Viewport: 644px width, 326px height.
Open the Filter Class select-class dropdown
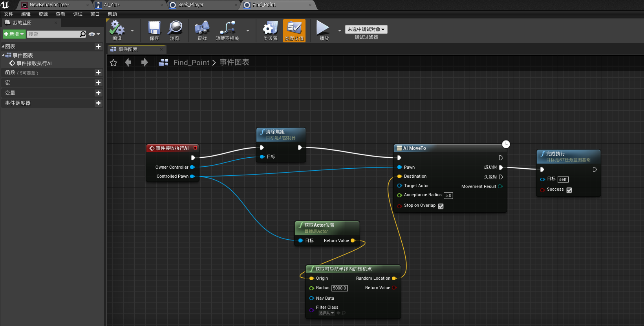click(x=326, y=313)
